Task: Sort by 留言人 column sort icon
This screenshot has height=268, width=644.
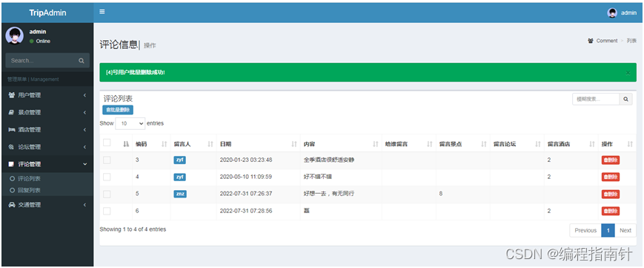Action: (x=210, y=144)
